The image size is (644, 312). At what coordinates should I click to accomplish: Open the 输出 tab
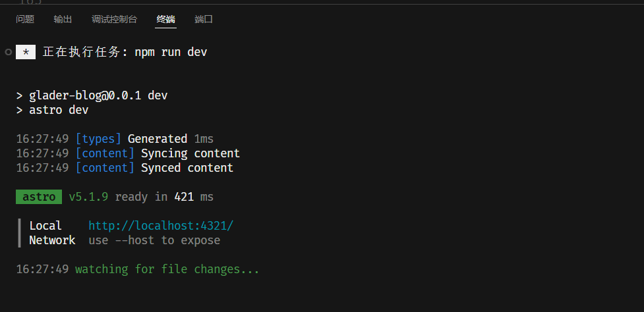pyautogui.click(x=63, y=19)
